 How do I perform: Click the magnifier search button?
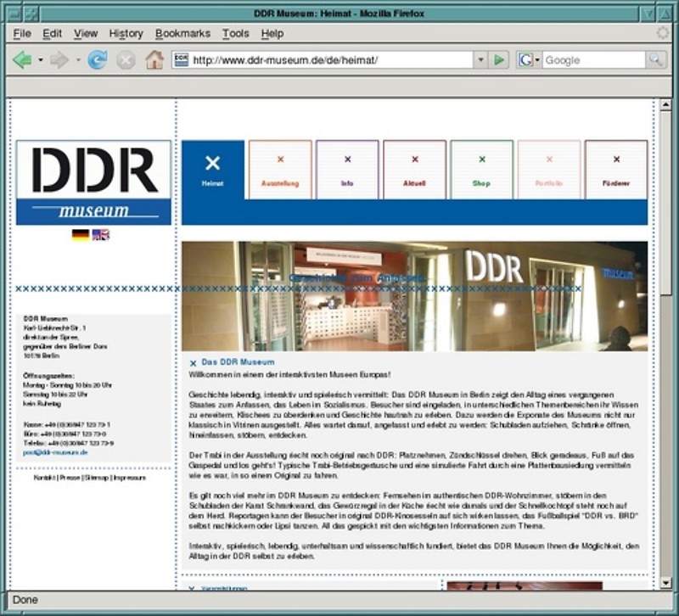pyautogui.click(x=655, y=59)
